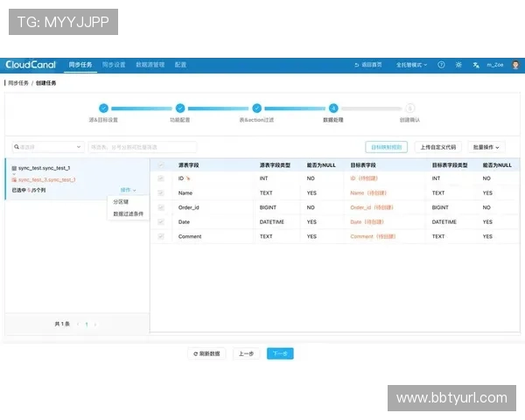
Task: Open the search type select dropdown
Action: coord(48,147)
